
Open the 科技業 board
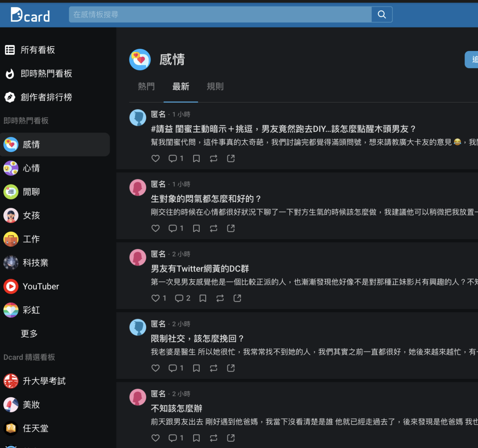point(55,263)
